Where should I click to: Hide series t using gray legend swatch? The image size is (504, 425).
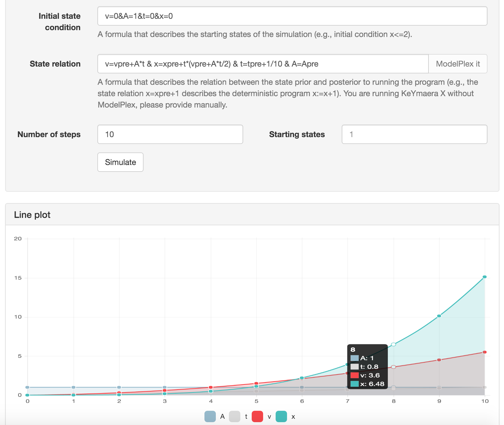[235, 417]
